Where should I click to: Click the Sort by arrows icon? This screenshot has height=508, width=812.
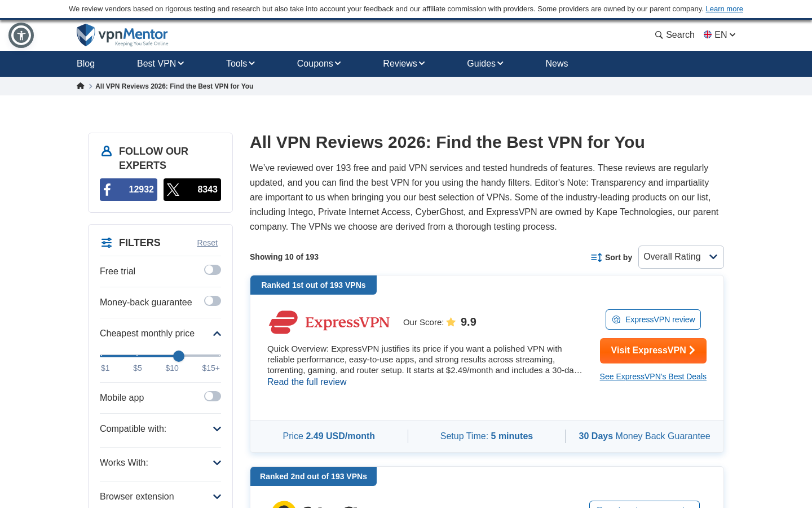point(596,257)
